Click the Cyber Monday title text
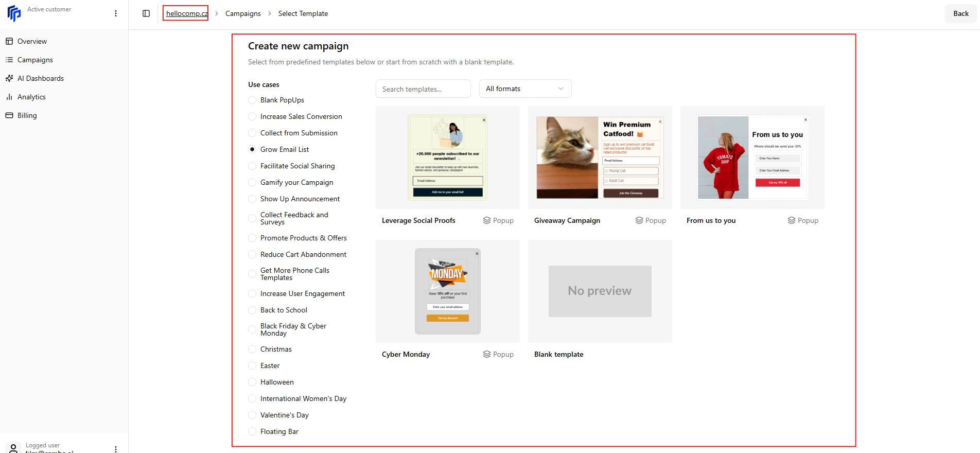The width and height of the screenshot is (980, 453). [x=406, y=354]
